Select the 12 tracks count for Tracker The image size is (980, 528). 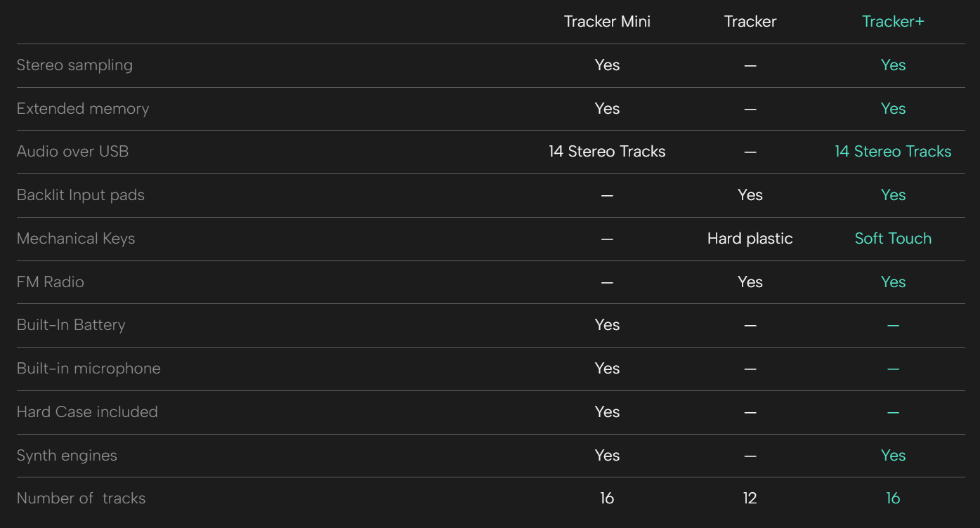(750, 499)
